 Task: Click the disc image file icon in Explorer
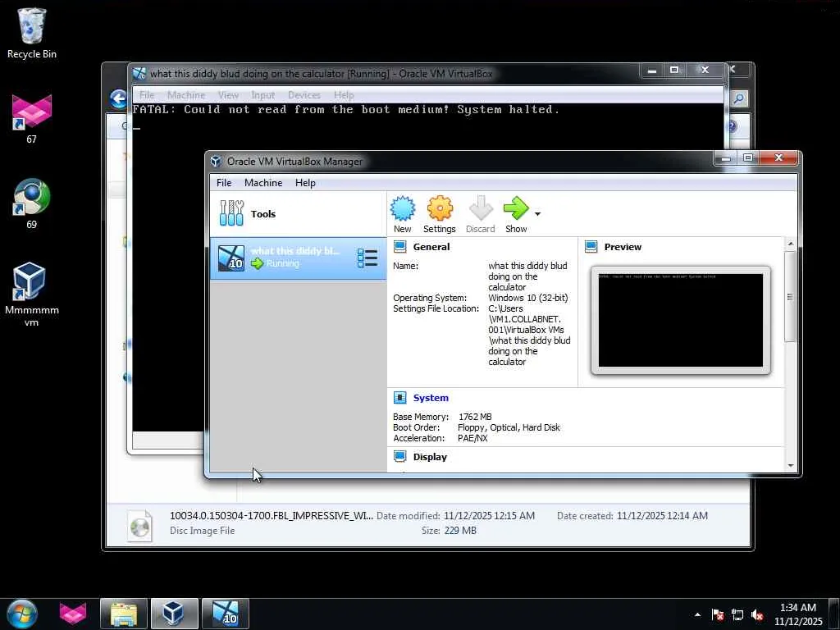pyautogui.click(x=139, y=527)
